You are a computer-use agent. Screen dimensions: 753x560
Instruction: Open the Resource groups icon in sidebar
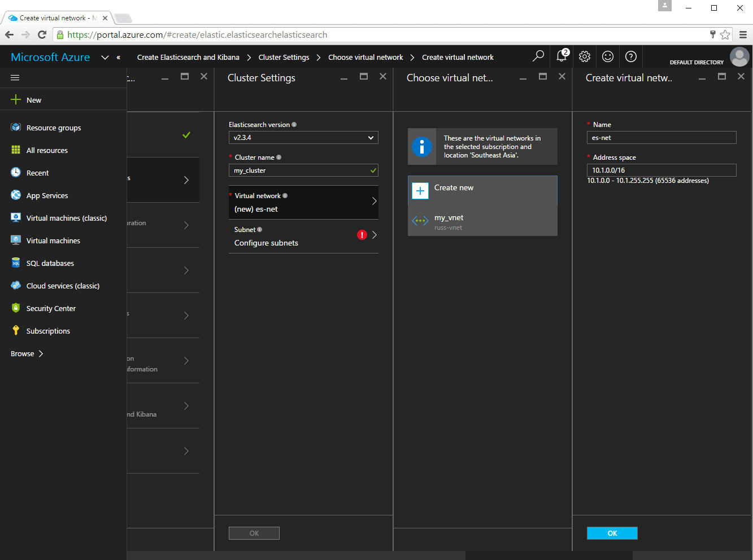[16, 128]
